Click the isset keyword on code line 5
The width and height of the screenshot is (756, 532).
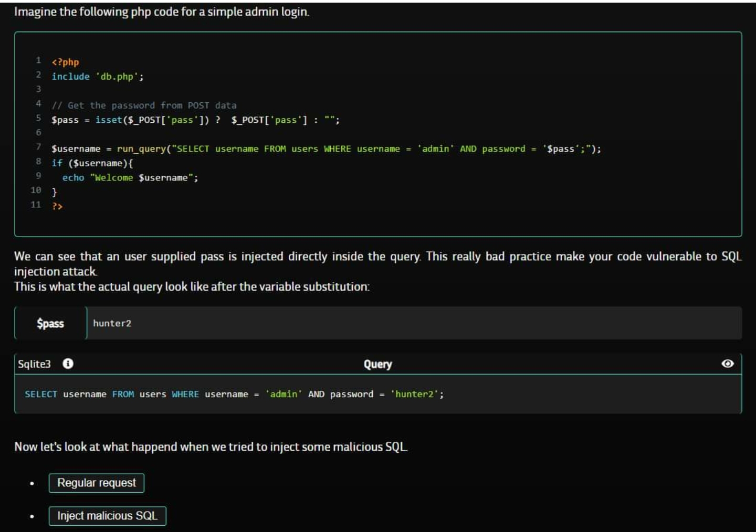[x=109, y=120]
